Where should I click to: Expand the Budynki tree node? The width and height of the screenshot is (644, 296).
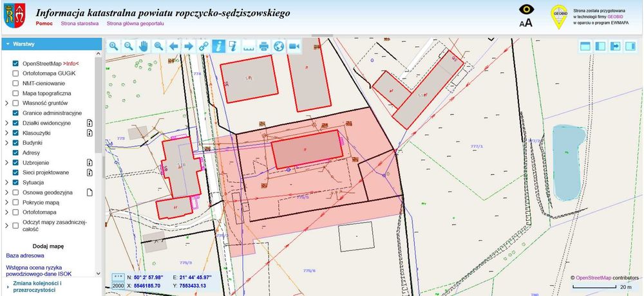6,143
